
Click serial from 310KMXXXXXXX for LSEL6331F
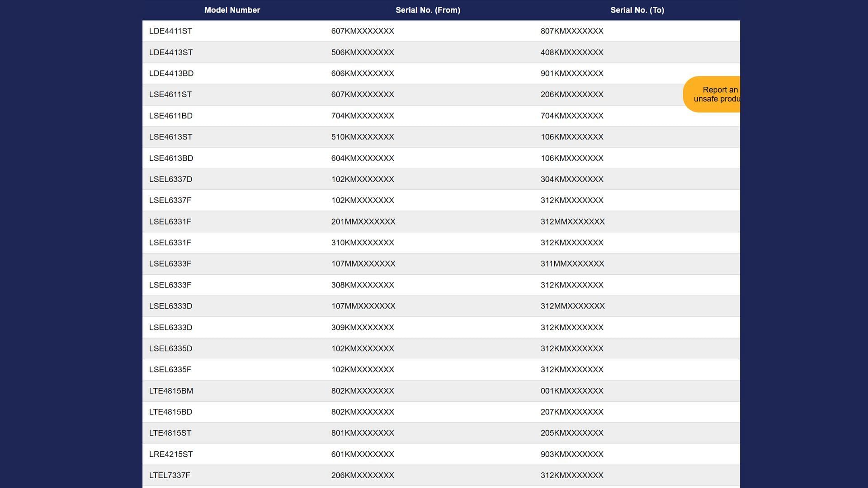363,243
